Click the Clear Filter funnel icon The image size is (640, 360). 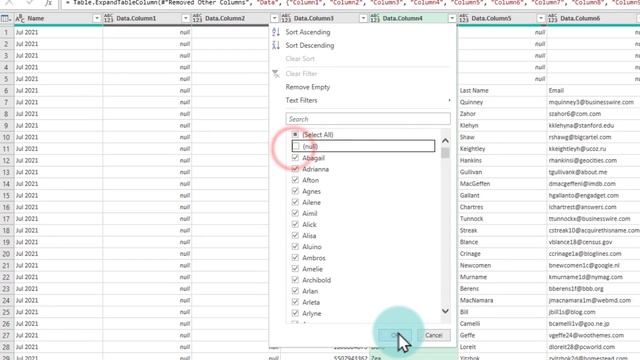coord(276,74)
